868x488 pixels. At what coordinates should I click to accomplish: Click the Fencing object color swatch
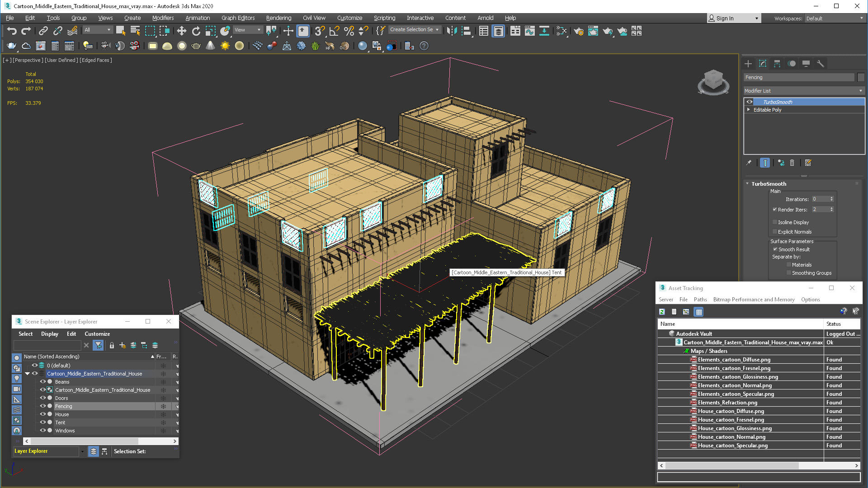click(861, 77)
